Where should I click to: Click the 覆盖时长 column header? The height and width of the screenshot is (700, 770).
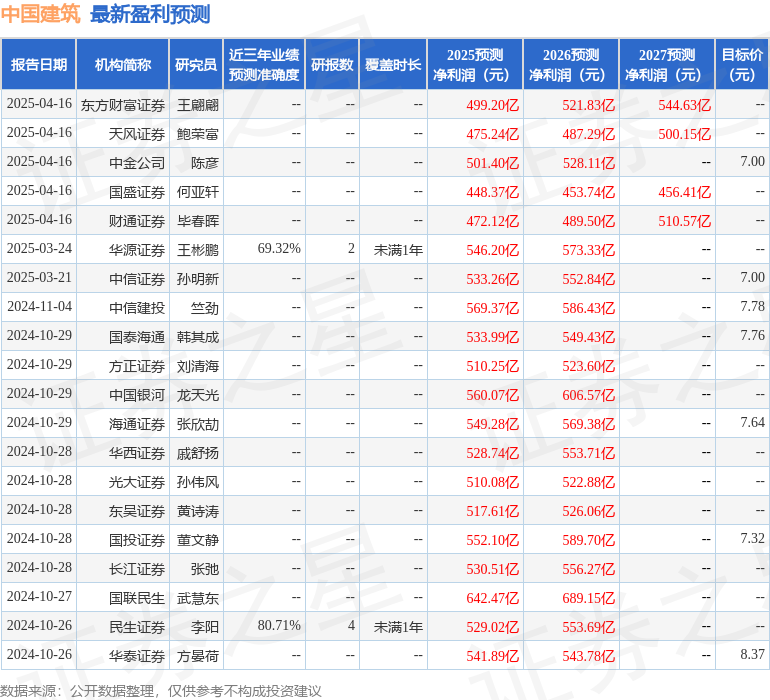393,65
